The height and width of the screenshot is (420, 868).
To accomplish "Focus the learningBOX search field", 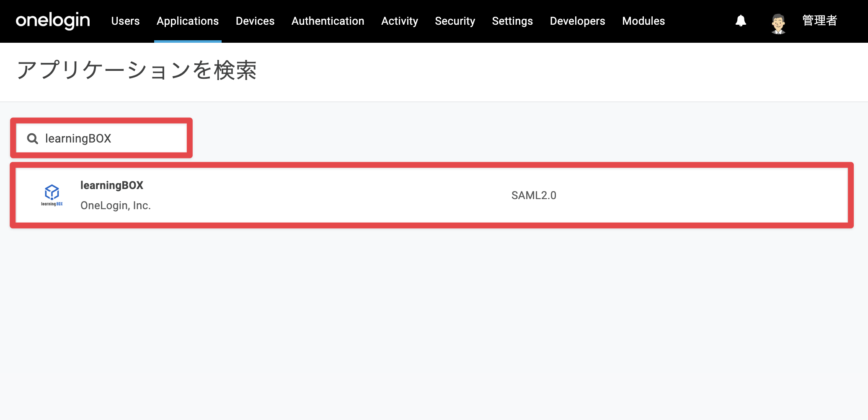I will (101, 138).
